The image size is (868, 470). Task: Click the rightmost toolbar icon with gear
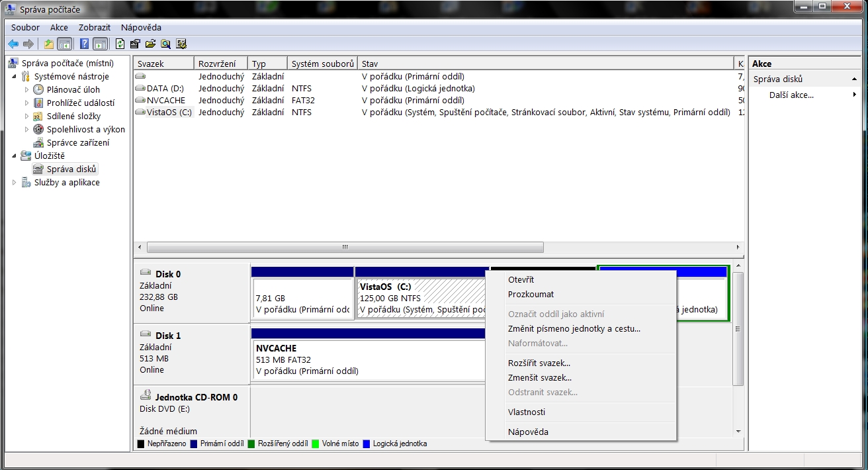(x=181, y=44)
